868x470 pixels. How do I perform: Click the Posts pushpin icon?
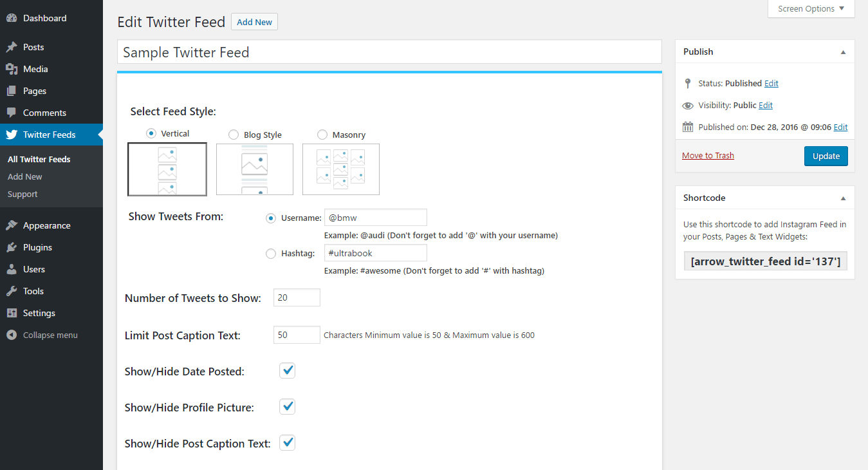click(x=12, y=47)
